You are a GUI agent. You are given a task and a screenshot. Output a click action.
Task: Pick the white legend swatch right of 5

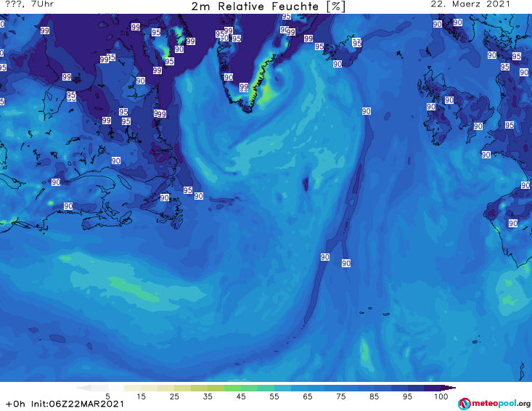pyautogui.click(x=116, y=388)
